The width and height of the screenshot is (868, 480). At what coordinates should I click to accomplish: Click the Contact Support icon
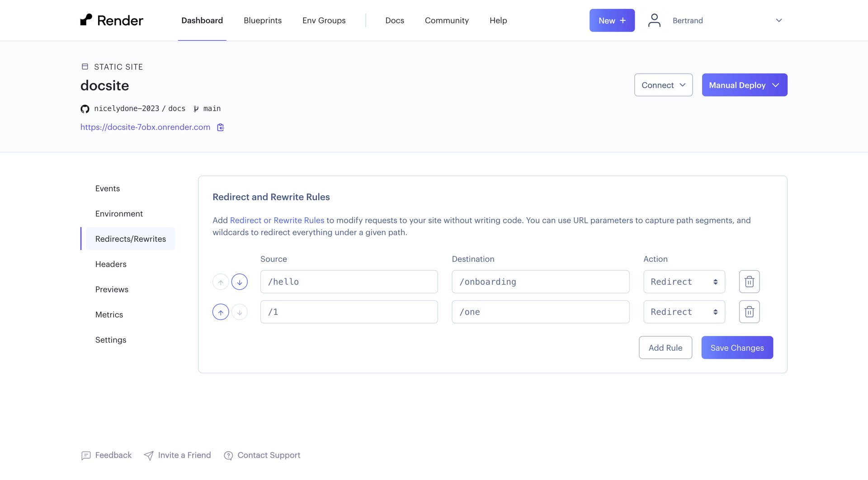(x=228, y=456)
